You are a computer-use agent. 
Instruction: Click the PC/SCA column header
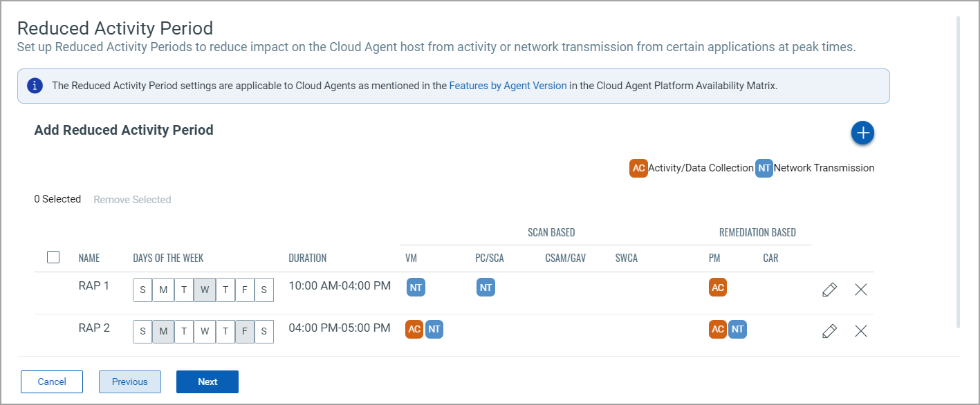click(490, 258)
